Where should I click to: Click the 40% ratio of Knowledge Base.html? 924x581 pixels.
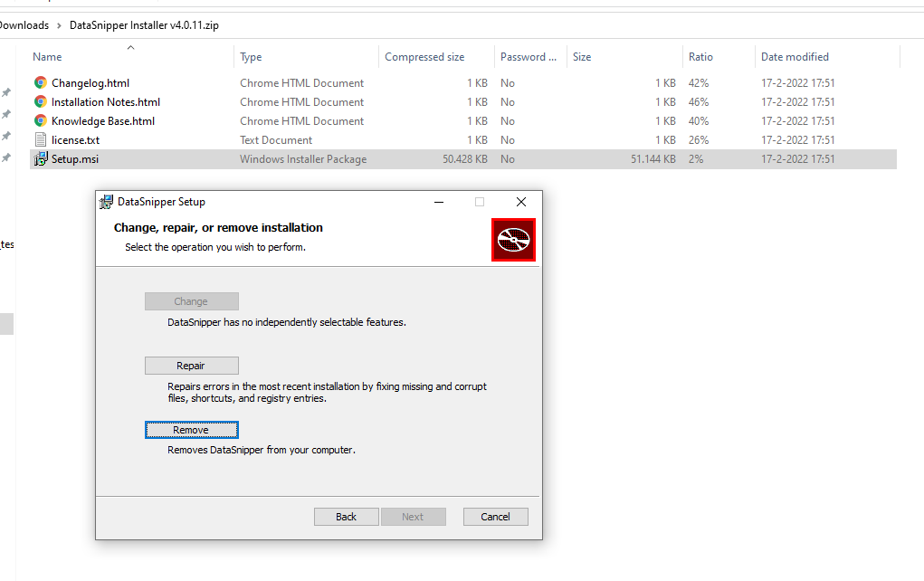pyautogui.click(x=699, y=120)
